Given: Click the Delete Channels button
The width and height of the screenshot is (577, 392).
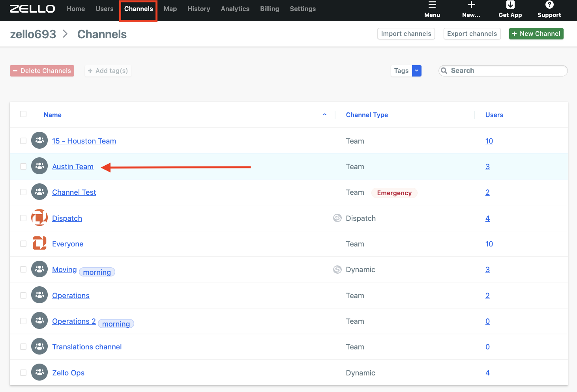Looking at the screenshot, I should tap(42, 71).
